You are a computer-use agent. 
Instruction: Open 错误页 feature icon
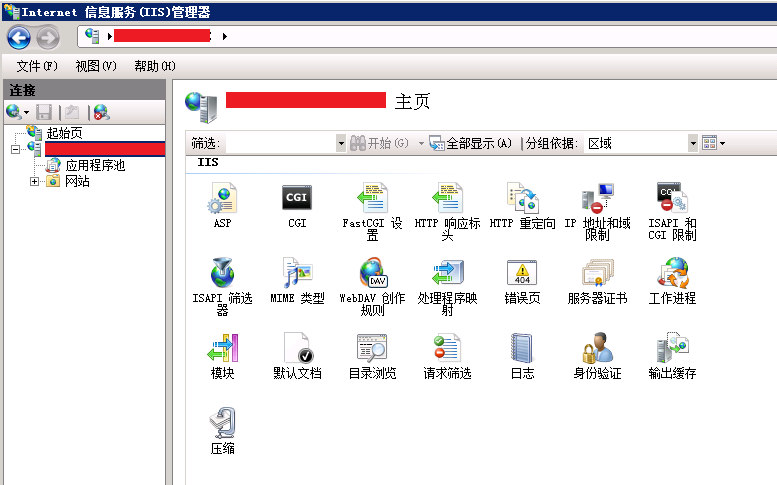(522, 274)
